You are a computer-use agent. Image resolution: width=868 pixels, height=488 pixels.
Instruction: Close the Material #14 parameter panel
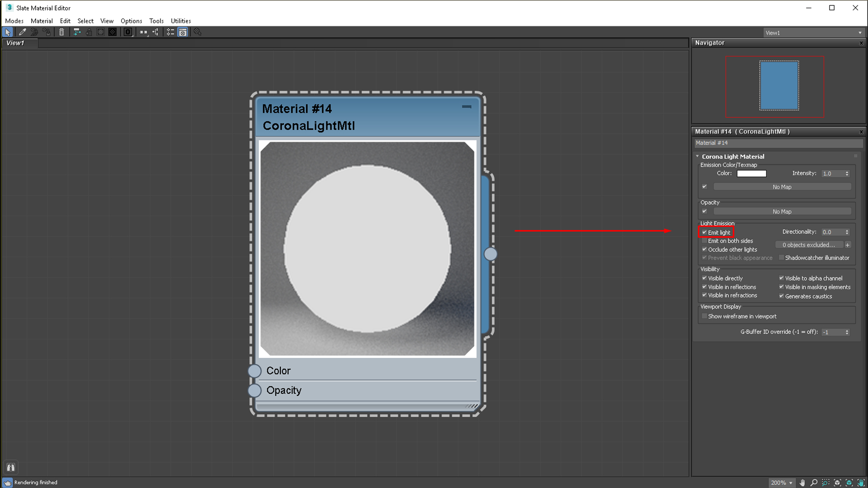[861, 132]
